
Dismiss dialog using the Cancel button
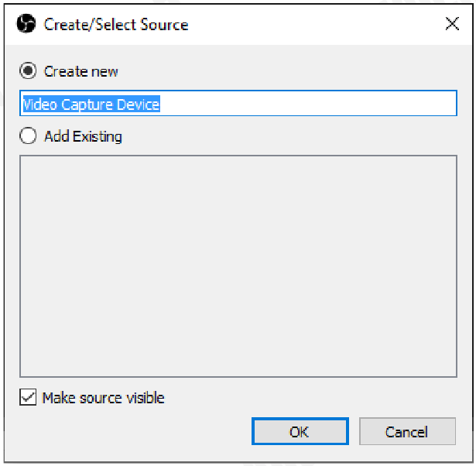pyautogui.click(x=407, y=431)
